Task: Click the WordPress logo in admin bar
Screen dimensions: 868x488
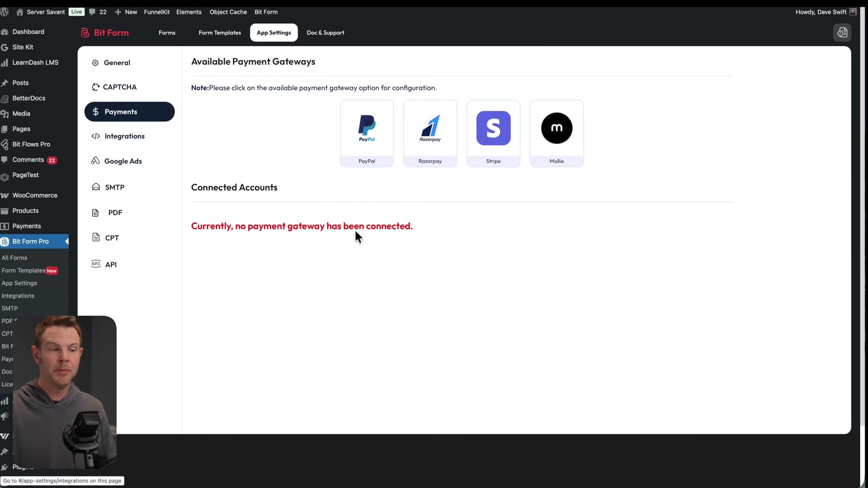Action: click(5, 12)
